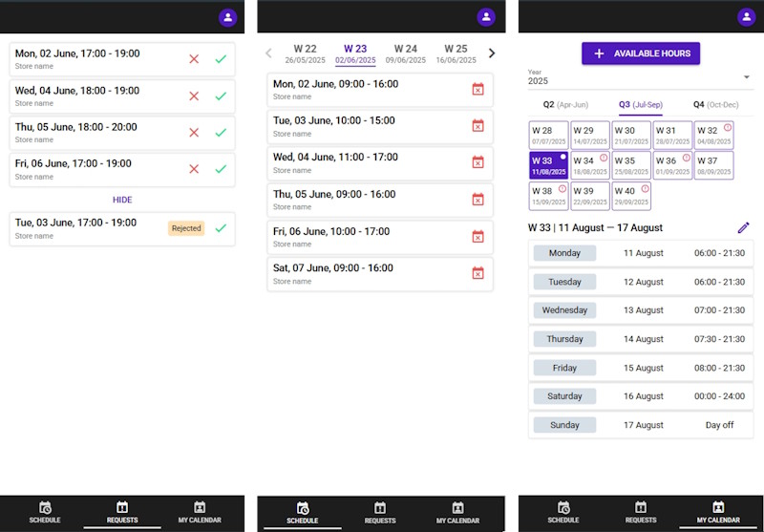Open profile in the Requests screen

point(227,17)
